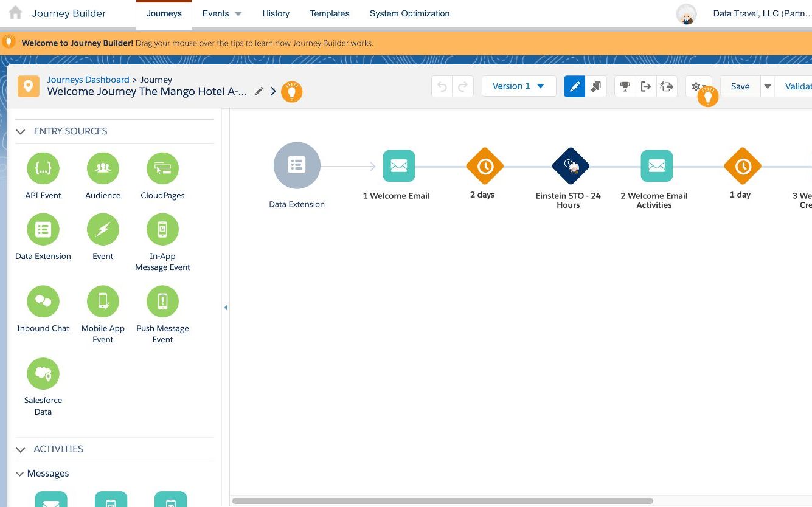Collapse the ENTRY SOURCES section
Image resolution: width=812 pixels, height=507 pixels.
[21, 131]
